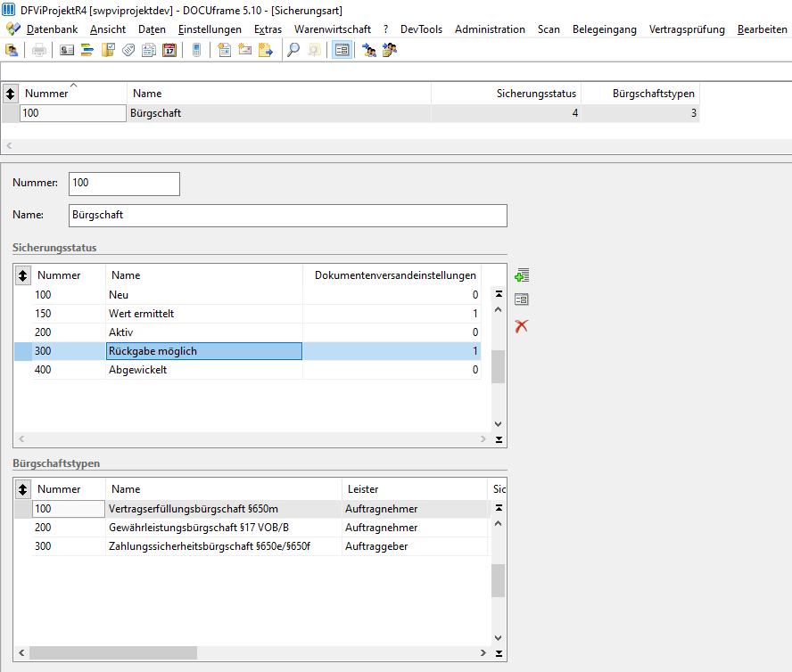Viewport: 792px width, 672px height.
Task: Open the Warenwirtschaft menu
Action: pyautogui.click(x=333, y=29)
